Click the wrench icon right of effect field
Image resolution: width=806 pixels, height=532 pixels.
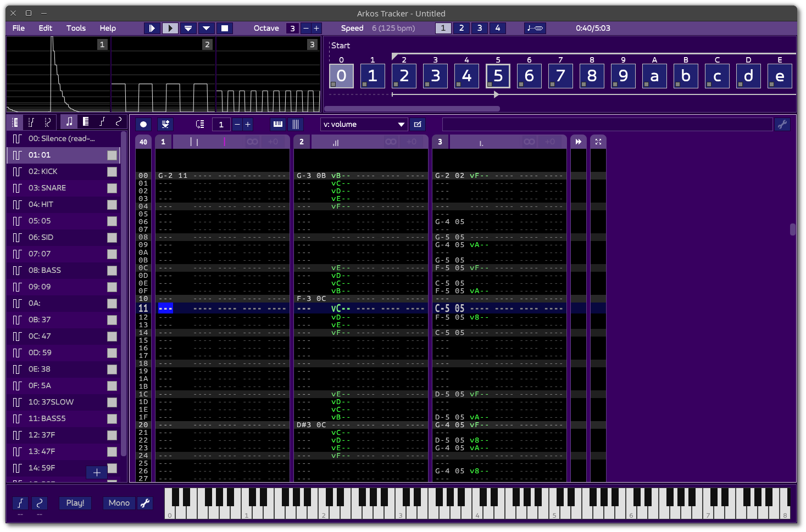[782, 125]
